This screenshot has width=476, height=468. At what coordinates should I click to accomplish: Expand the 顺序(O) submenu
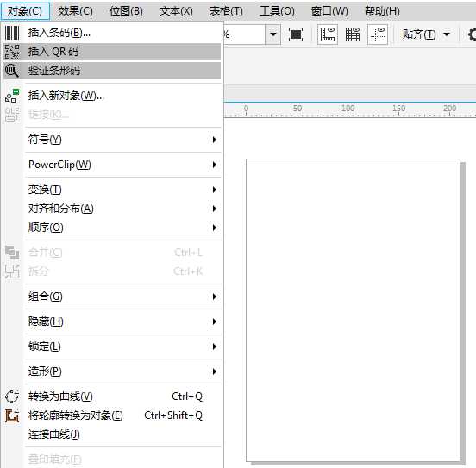112,228
